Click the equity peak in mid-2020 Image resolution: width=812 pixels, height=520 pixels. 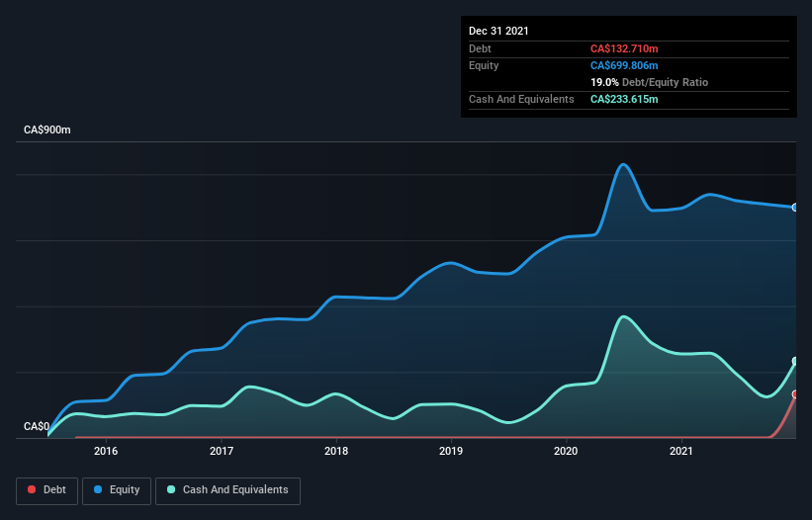(x=623, y=165)
